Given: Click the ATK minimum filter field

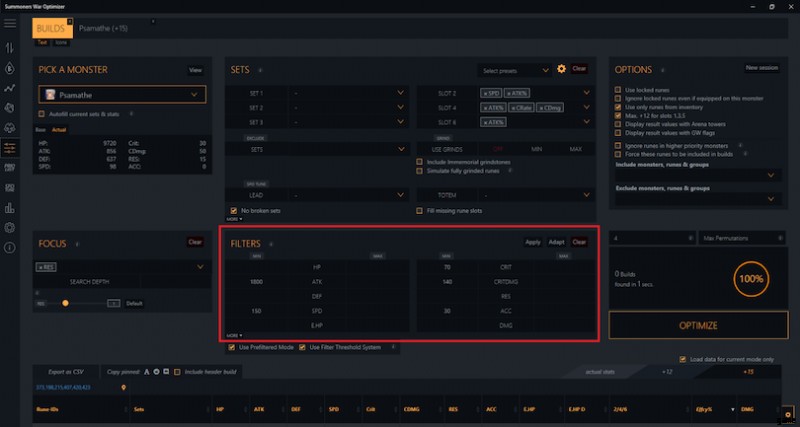Looking at the screenshot, I should coord(257,282).
